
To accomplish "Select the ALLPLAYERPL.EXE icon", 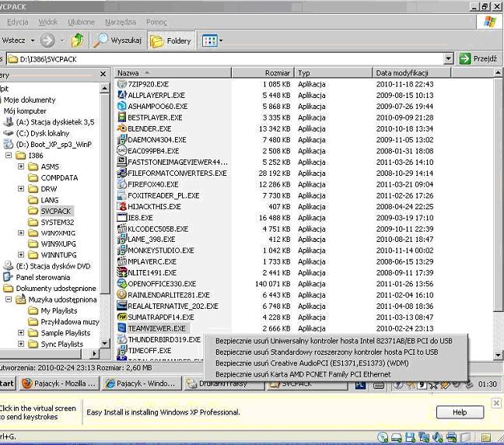I will 122,95.
